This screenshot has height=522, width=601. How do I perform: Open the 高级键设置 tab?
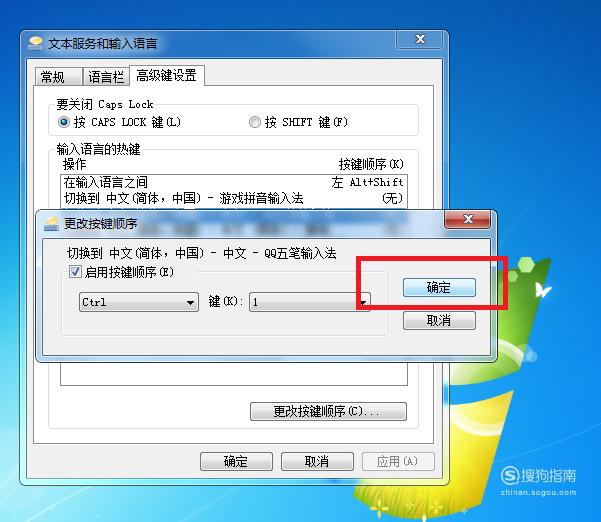point(166,76)
